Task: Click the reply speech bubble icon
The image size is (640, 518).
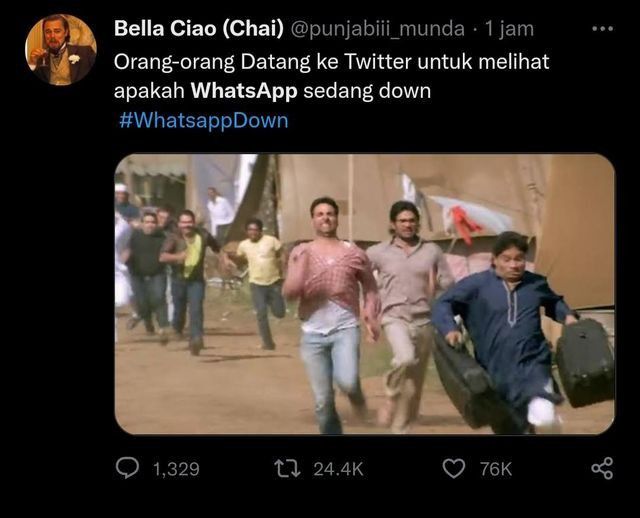Action: point(128,468)
